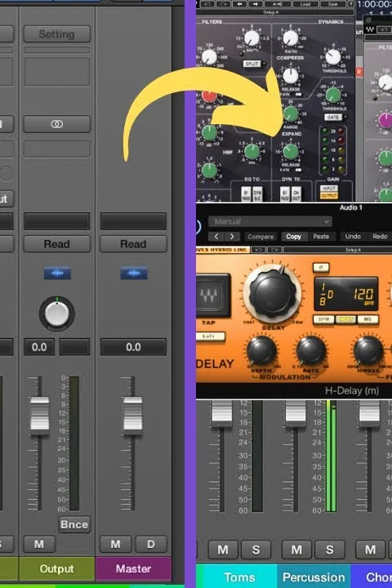The height and width of the screenshot is (588, 392).
Task: Click the modulation DEPTH knob
Action: click(x=261, y=350)
